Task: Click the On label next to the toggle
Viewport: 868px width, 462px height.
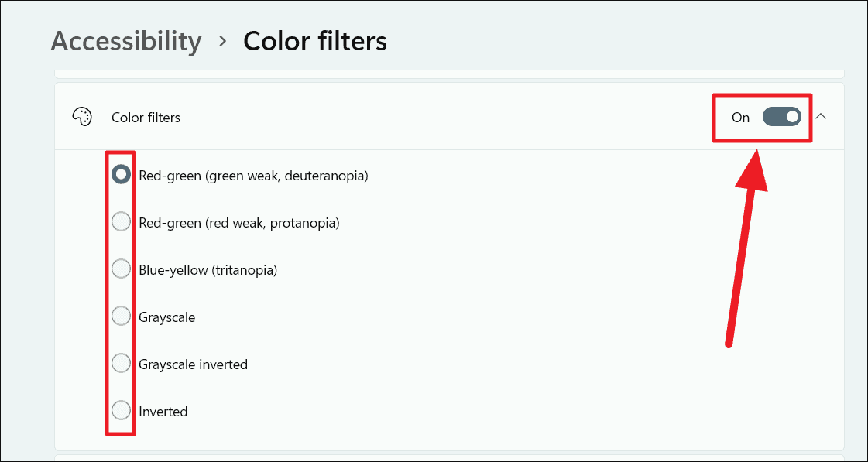Action: tap(740, 118)
